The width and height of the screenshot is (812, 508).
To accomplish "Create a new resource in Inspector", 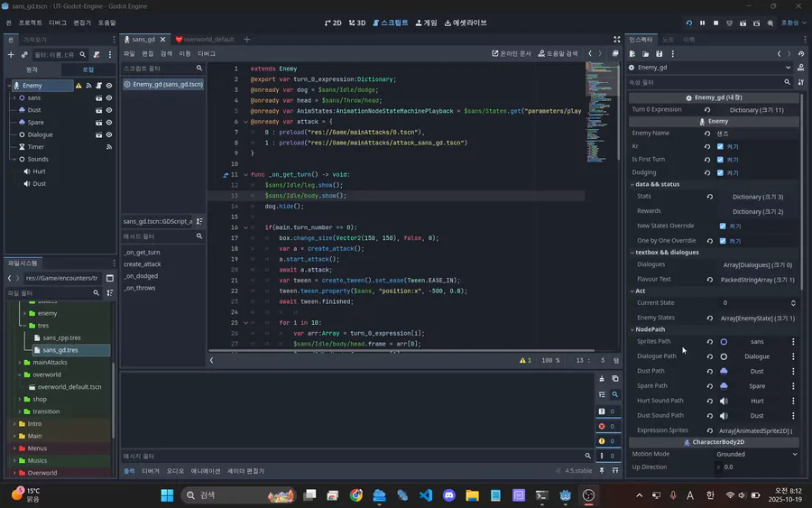I will 632,54.
